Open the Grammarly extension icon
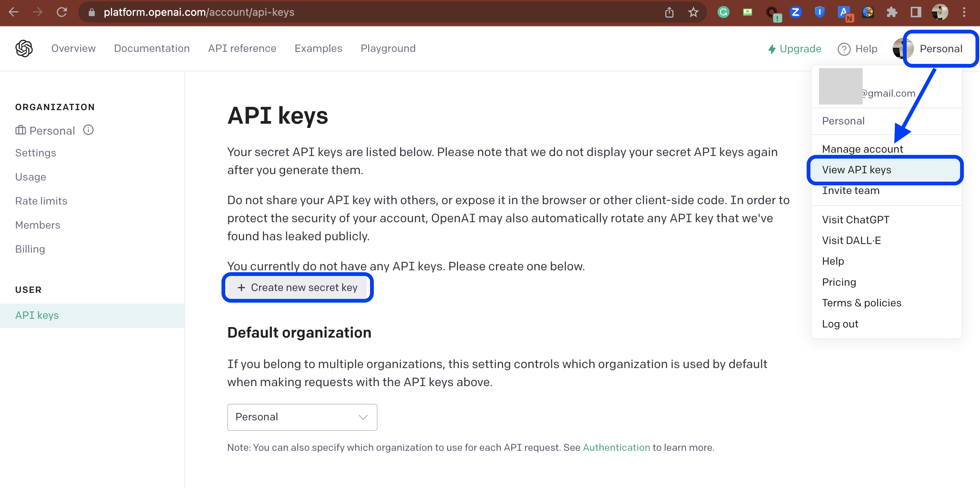980x488 pixels. click(x=723, y=12)
